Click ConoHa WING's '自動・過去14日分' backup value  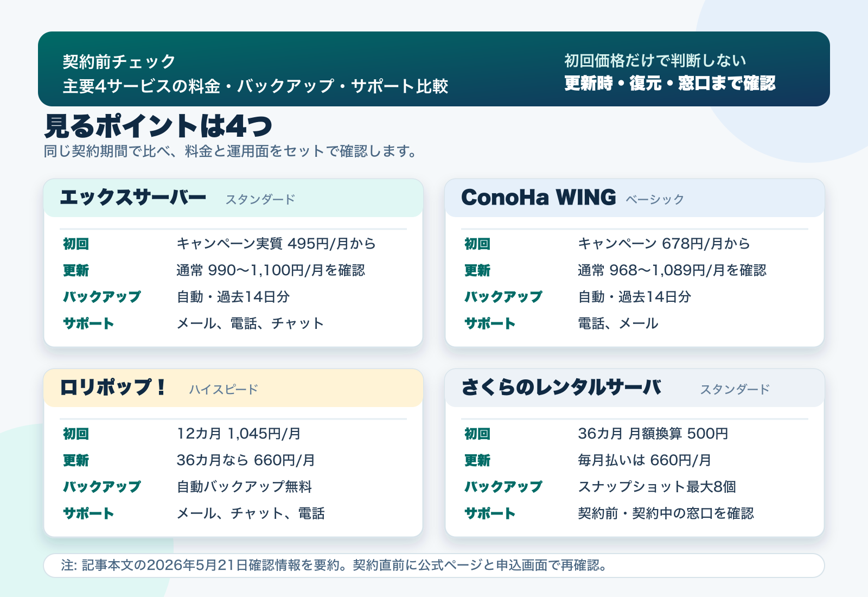(x=634, y=297)
